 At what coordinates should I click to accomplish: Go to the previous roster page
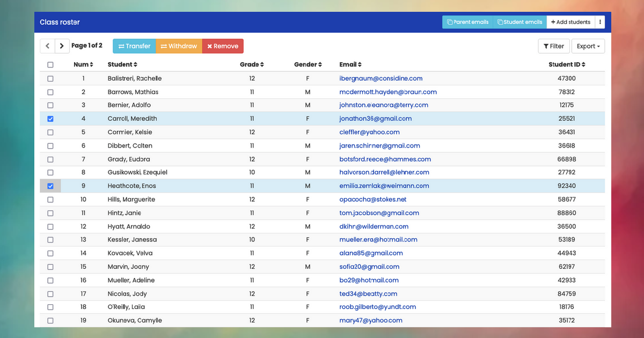(47, 46)
